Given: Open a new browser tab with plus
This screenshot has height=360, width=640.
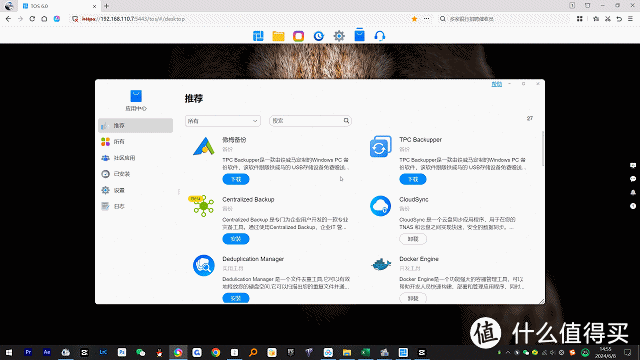Looking at the screenshot, I should point(107,6).
